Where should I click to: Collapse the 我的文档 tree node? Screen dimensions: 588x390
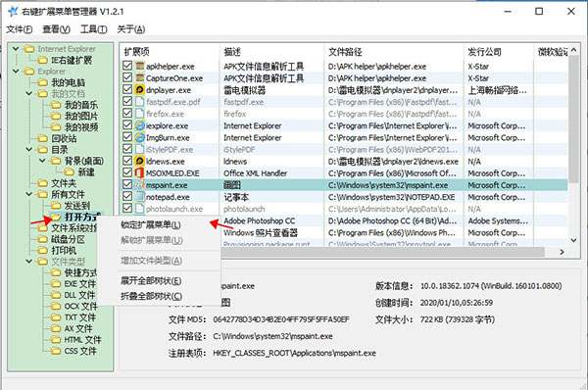28,93
